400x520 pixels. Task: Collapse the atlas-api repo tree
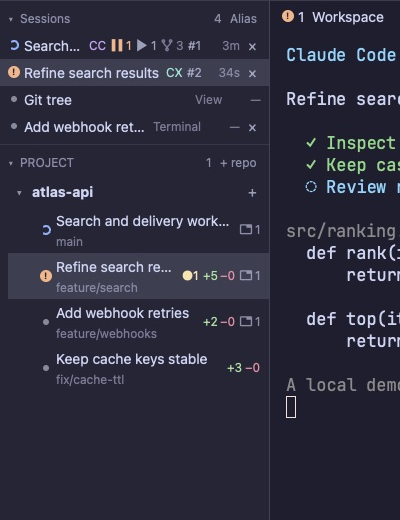coord(19,193)
